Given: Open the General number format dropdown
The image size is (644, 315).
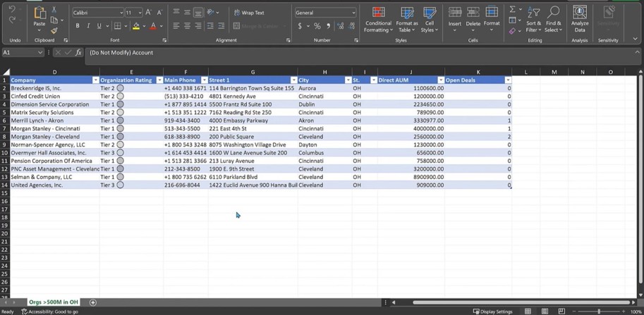Looking at the screenshot, I should click(x=353, y=13).
